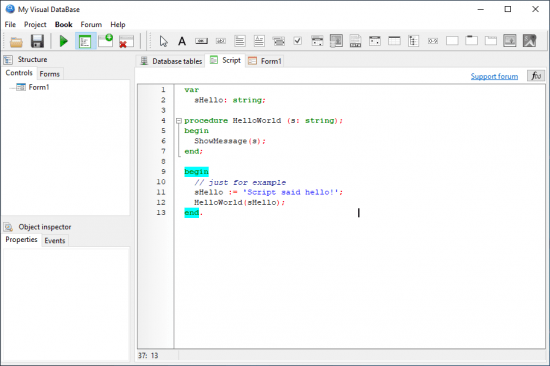Collapse the HelloWorld procedure code fold
550x366 pixels.
pos(179,121)
